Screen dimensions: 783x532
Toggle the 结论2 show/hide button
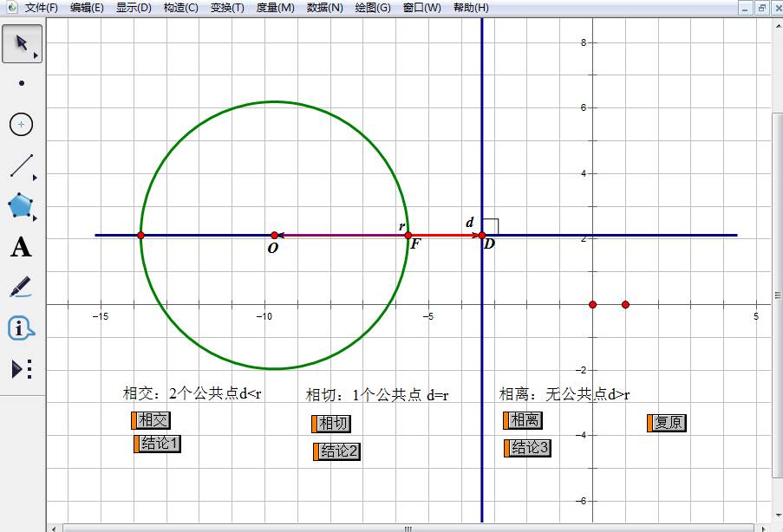coord(338,451)
